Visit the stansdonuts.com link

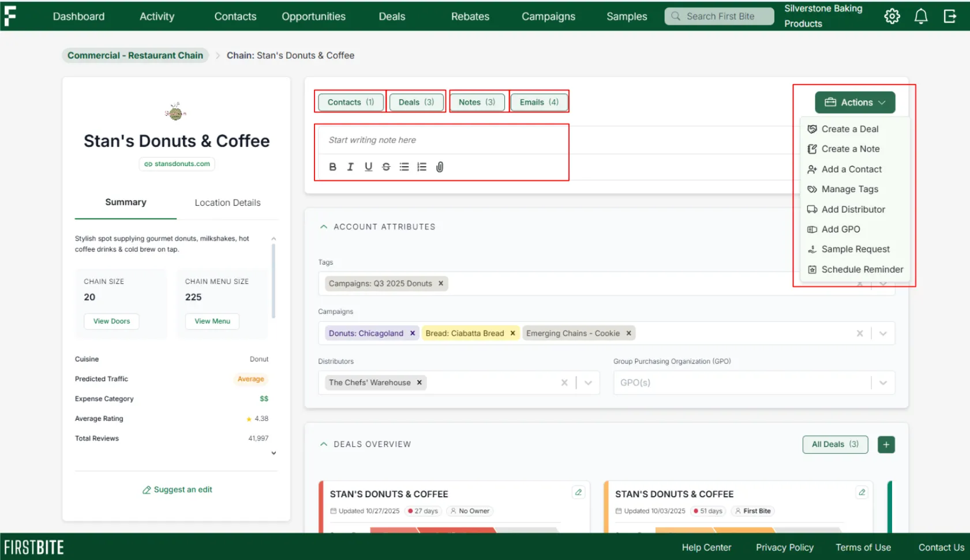click(x=177, y=164)
